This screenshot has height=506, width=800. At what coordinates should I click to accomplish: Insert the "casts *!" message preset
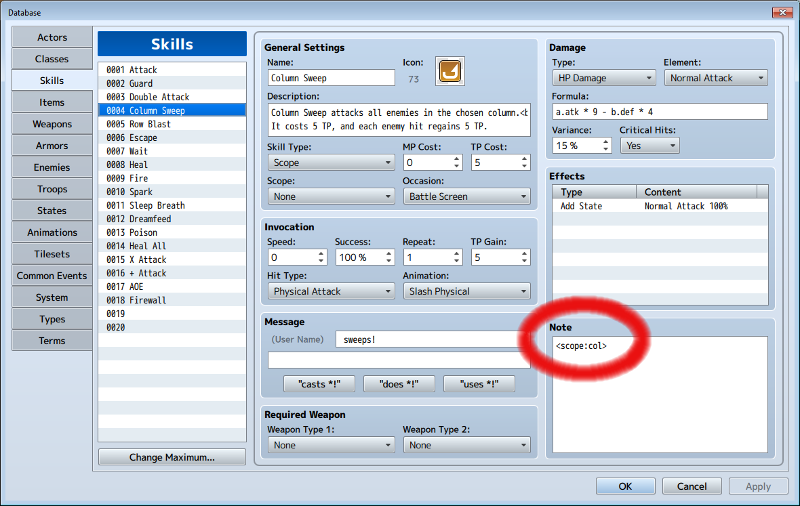pyautogui.click(x=319, y=384)
